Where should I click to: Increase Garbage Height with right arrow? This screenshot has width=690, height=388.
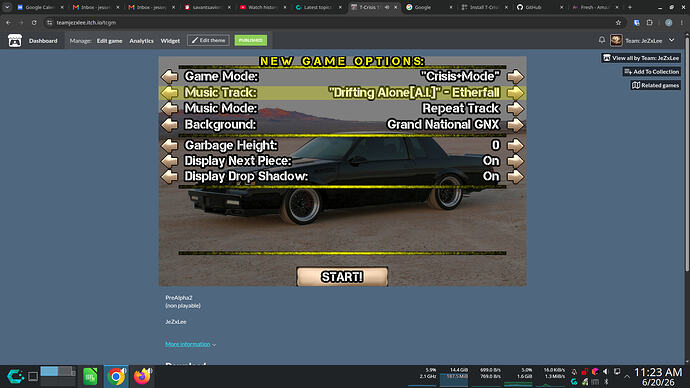pyautogui.click(x=515, y=145)
